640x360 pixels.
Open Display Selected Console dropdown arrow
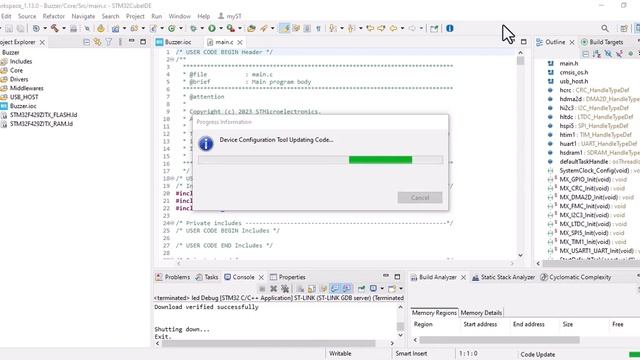[382, 289]
